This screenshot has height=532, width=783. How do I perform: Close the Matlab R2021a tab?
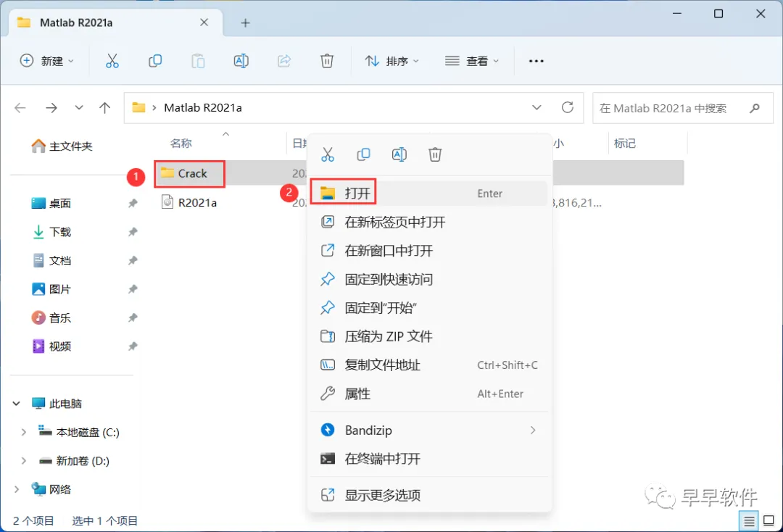click(204, 22)
